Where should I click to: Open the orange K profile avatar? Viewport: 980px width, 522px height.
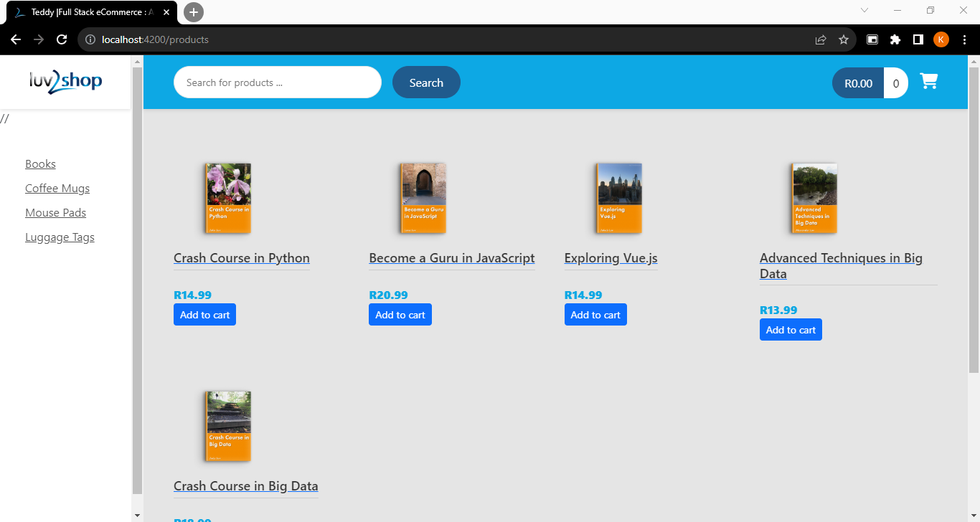941,39
